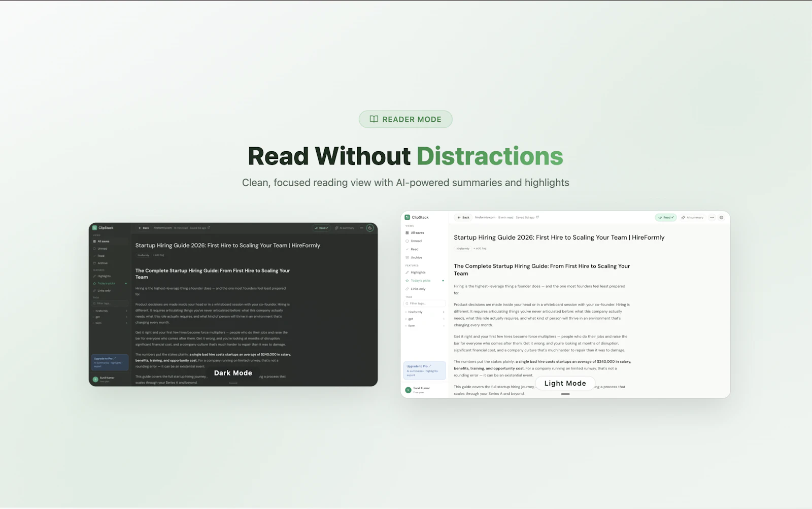Switch to the Unread view

click(x=417, y=241)
